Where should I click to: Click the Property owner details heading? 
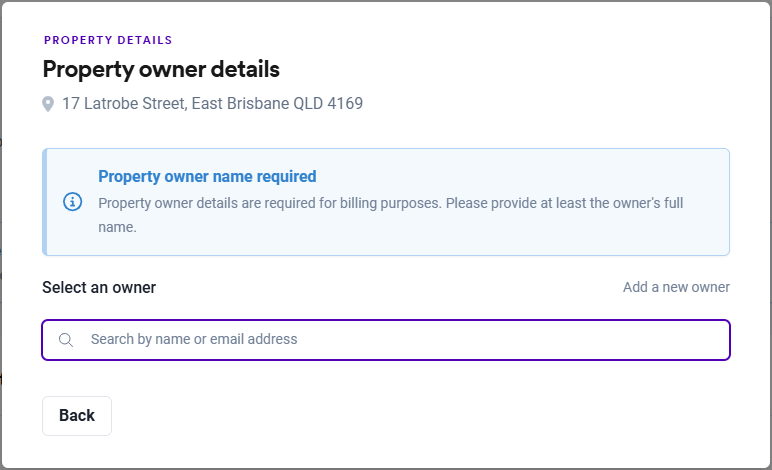(161, 70)
